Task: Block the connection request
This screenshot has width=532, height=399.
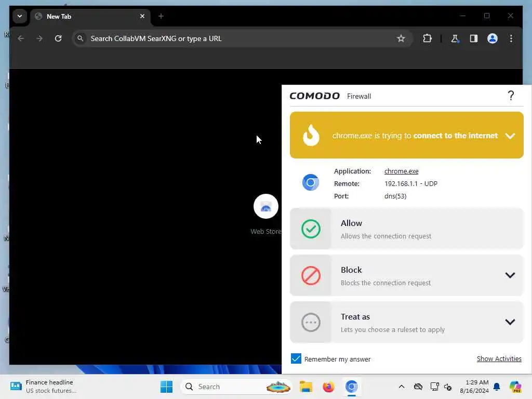Action: tap(406, 275)
